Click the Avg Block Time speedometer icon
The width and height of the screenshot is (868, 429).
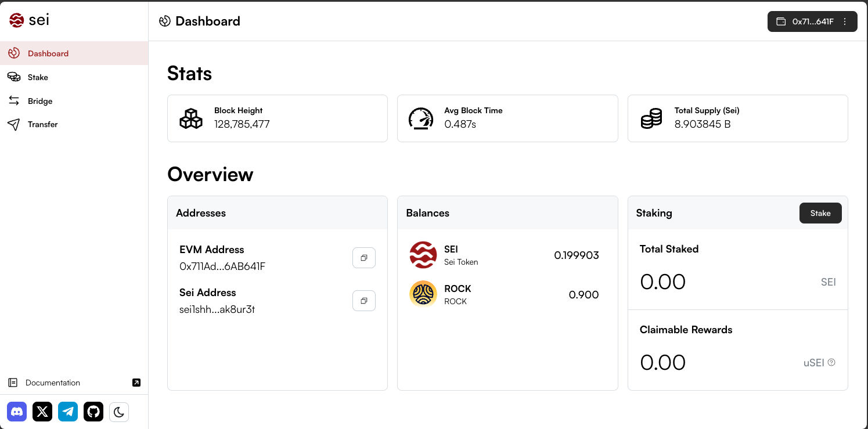click(x=421, y=118)
